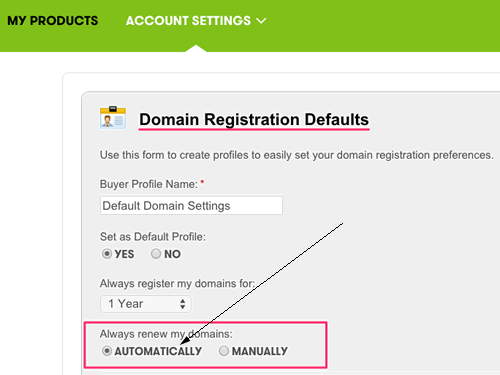Click the YES label text

coord(124,254)
